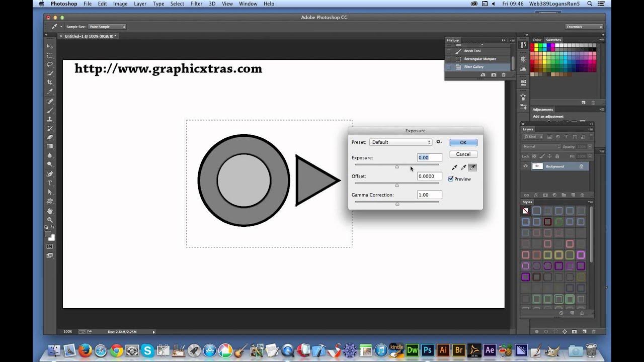
Task: Select the Gradient tool
Action: (50, 146)
